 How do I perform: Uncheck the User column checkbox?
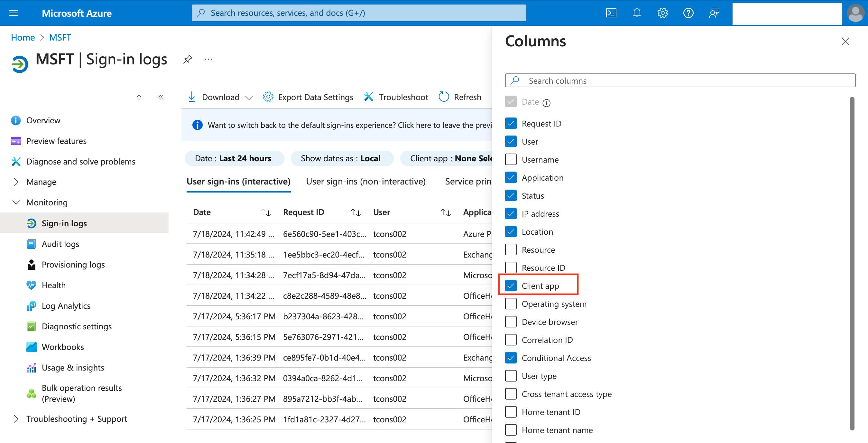click(511, 141)
